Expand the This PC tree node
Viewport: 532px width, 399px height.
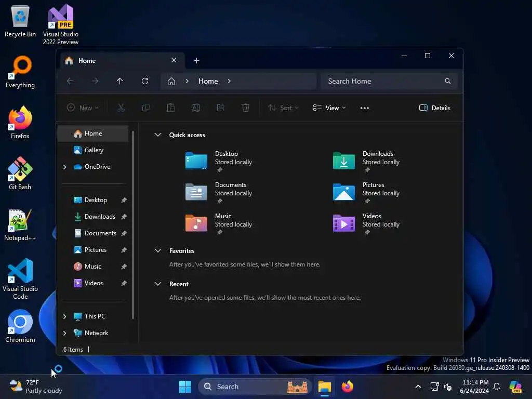(x=64, y=316)
